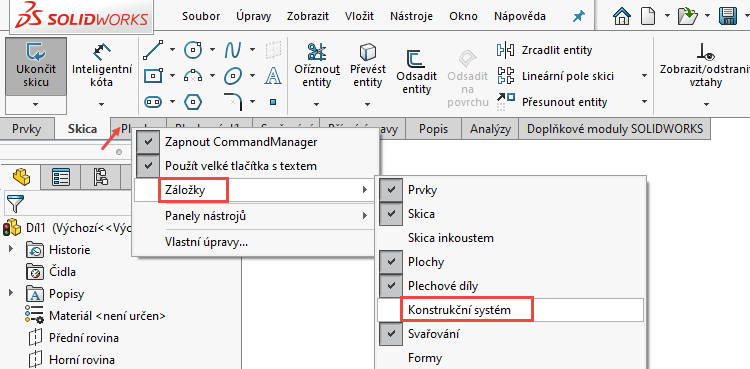Select the Sketch Fillet tool

coord(234,101)
